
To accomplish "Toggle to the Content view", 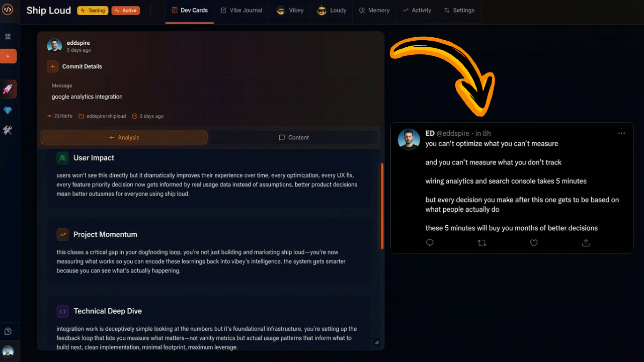I will pyautogui.click(x=294, y=137).
